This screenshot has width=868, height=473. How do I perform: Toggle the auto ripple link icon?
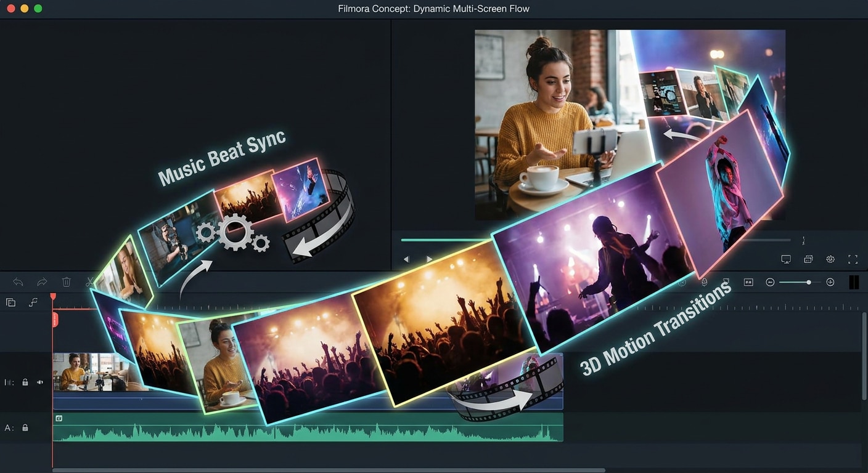click(x=33, y=302)
